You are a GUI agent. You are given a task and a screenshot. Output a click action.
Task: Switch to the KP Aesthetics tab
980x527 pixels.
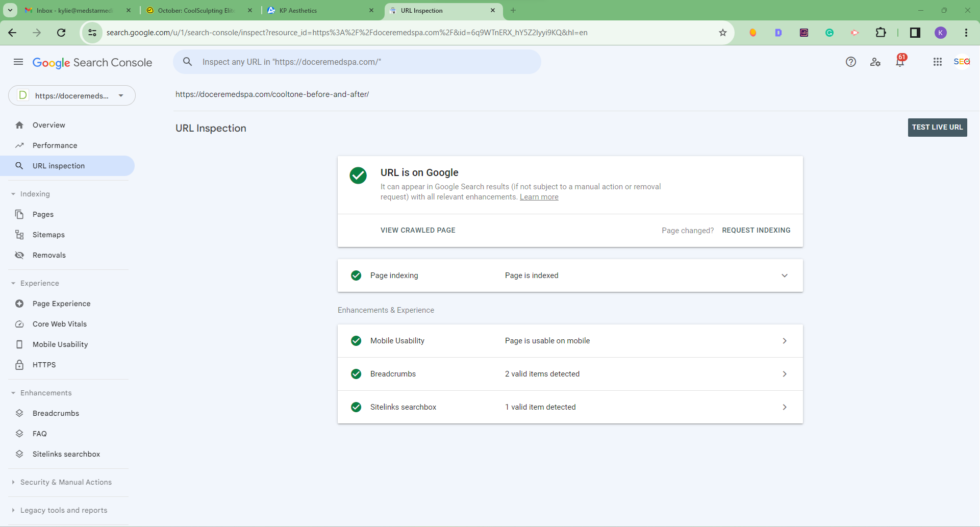[320, 10]
